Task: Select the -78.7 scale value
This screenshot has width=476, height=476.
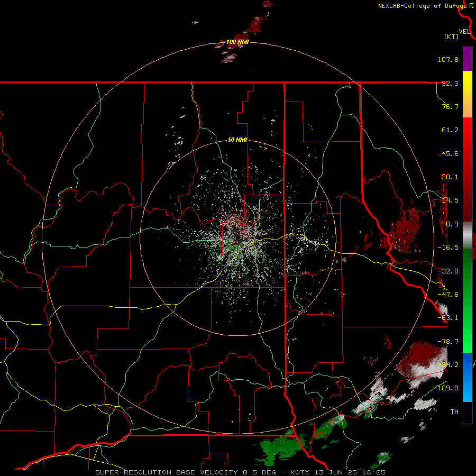Action: coord(448,342)
